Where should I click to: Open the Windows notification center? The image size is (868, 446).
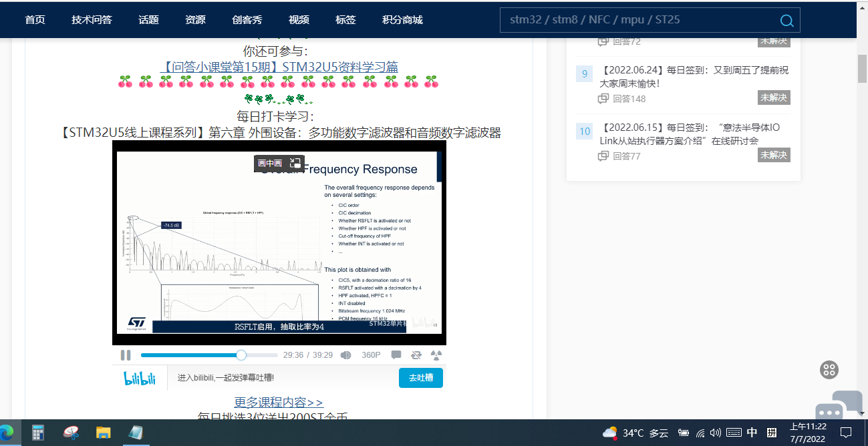point(846,433)
